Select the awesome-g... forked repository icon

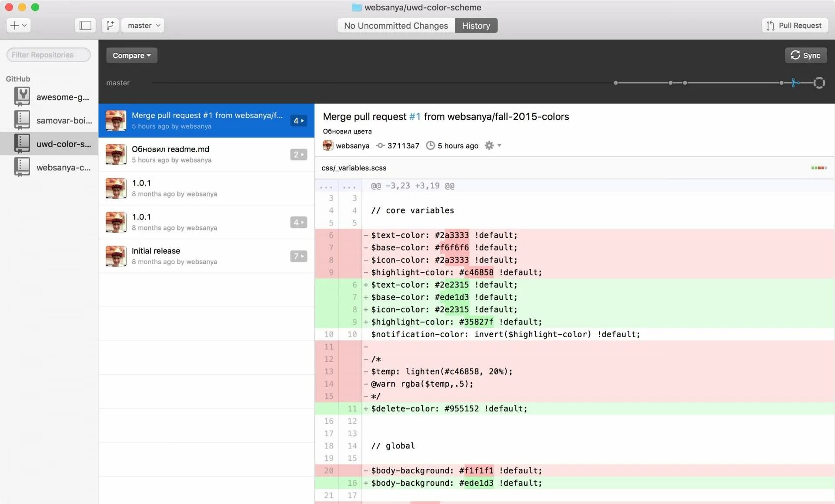pyautogui.click(x=22, y=96)
